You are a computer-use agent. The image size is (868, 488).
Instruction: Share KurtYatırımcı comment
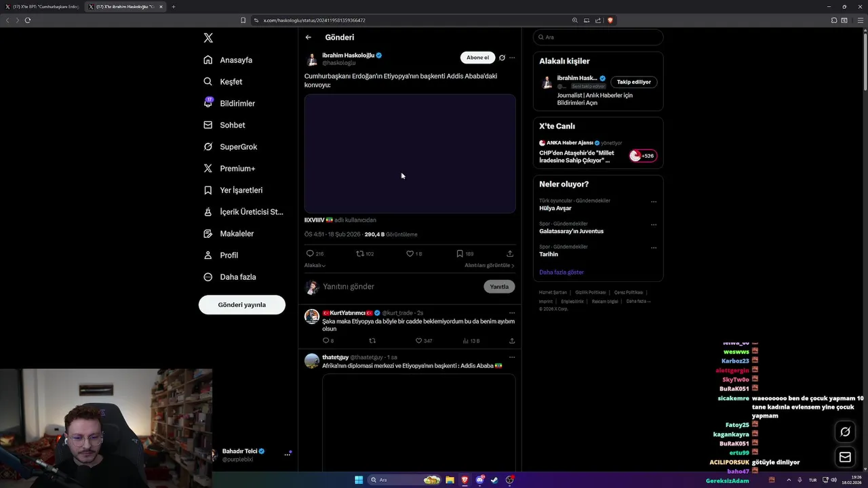tap(512, 341)
